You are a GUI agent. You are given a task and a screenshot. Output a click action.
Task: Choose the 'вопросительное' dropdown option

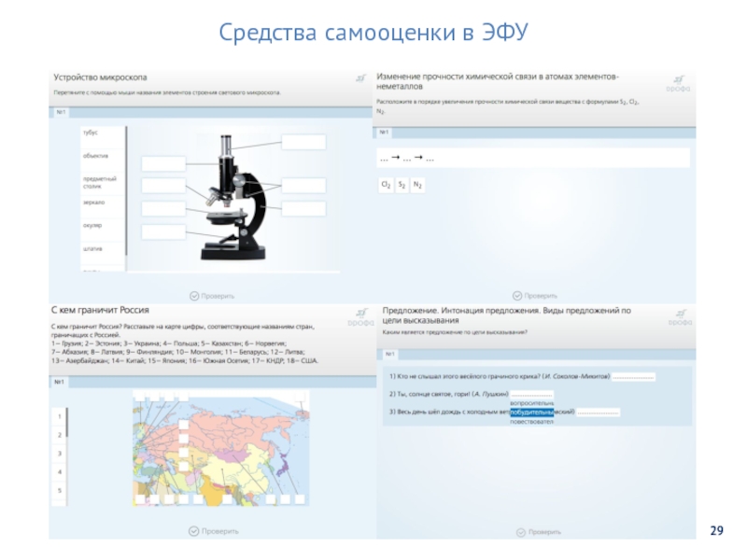(531, 404)
